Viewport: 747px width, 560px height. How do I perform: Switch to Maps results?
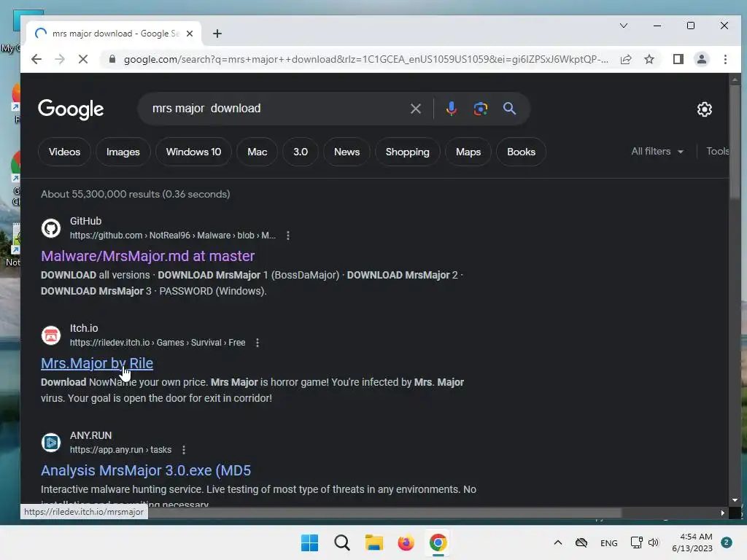[468, 152]
